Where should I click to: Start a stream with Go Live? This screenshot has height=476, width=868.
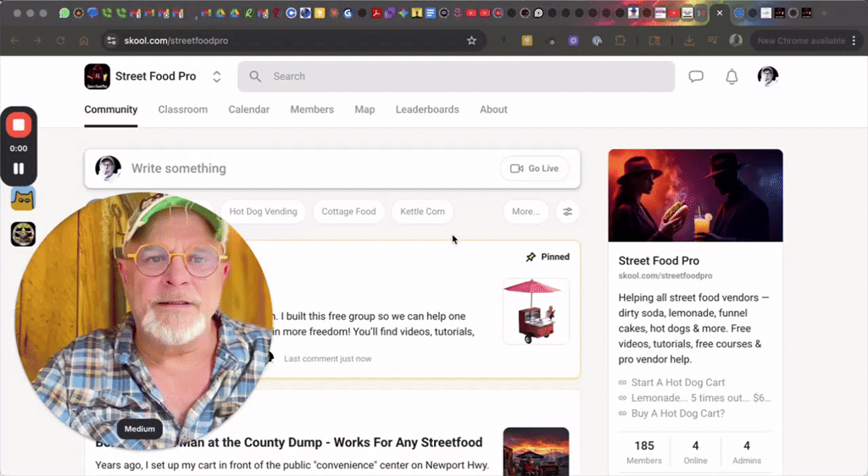pyautogui.click(x=534, y=169)
